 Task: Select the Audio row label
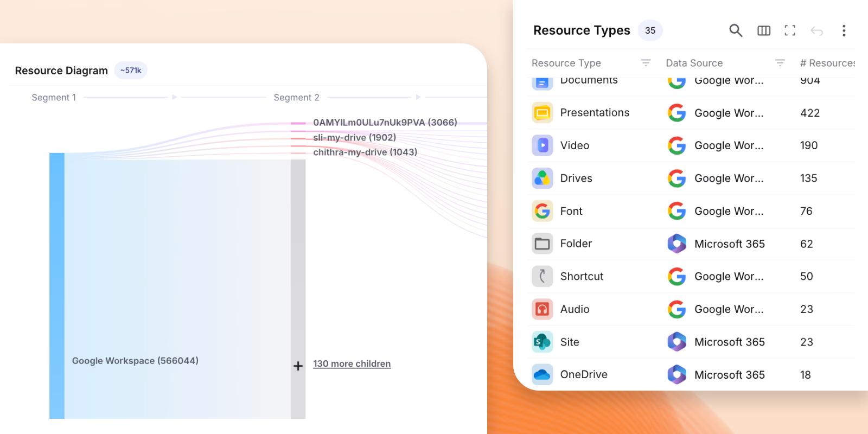(575, 309)
